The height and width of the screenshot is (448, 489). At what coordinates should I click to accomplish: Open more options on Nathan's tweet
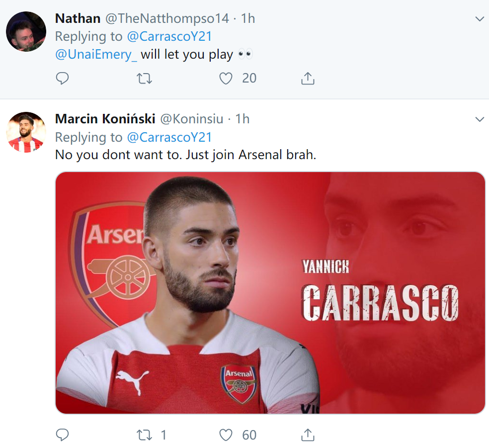coord(480,19)
